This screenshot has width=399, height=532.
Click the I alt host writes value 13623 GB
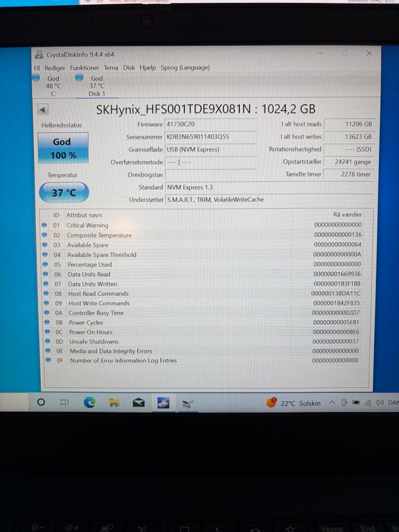click(349, 136)
